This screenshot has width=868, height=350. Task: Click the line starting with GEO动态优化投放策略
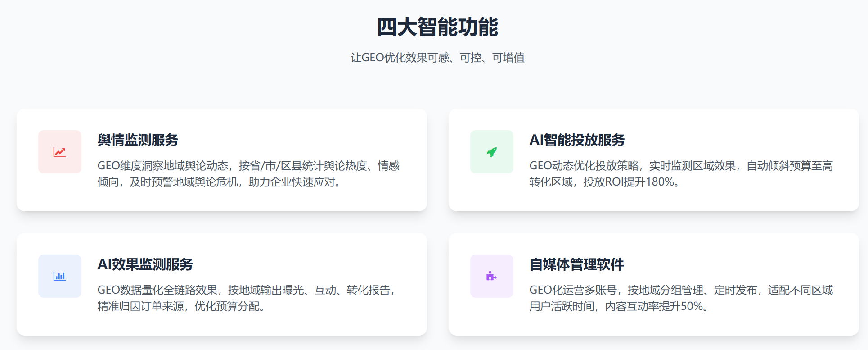tap(681, 166)
